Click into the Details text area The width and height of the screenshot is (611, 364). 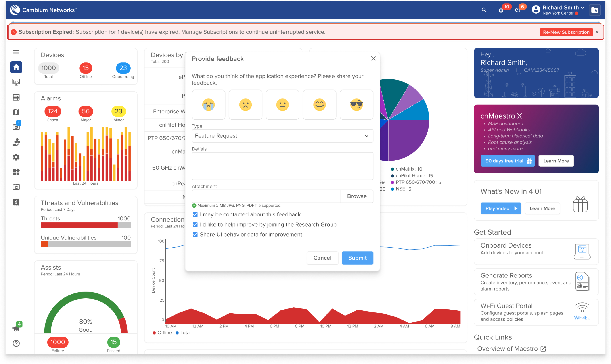pyautogui.click(x=282, y=166)
